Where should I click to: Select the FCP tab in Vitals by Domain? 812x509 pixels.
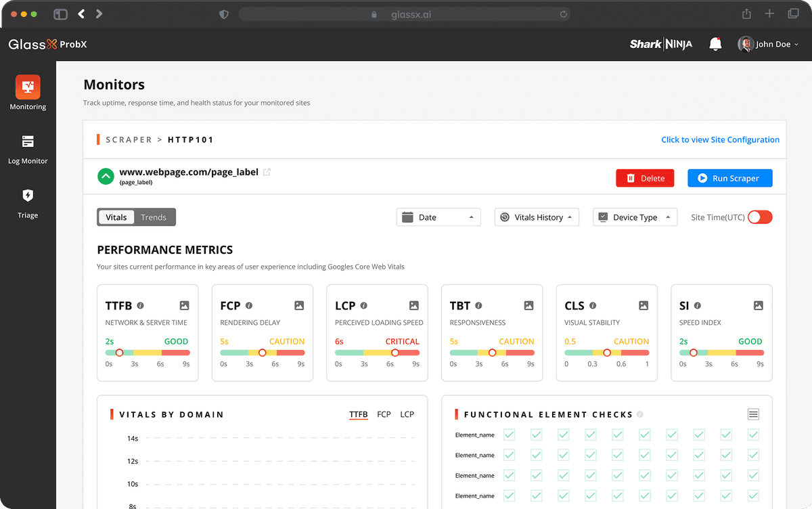[x=384, y=414]
